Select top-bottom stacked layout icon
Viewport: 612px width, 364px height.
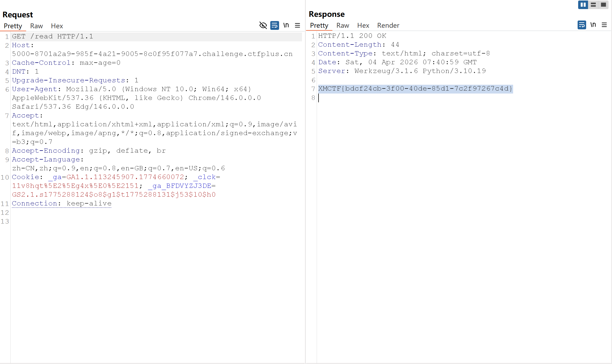pos(593,5)
